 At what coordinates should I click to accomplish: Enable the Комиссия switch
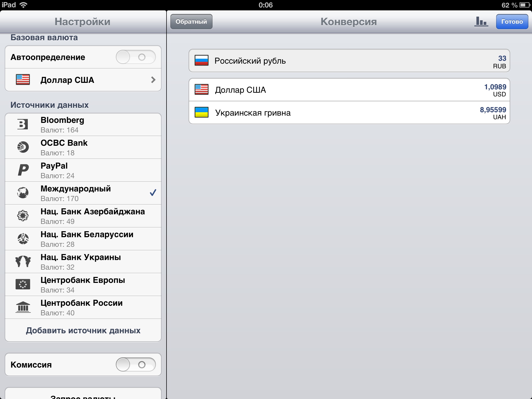(x=136, y=365)
